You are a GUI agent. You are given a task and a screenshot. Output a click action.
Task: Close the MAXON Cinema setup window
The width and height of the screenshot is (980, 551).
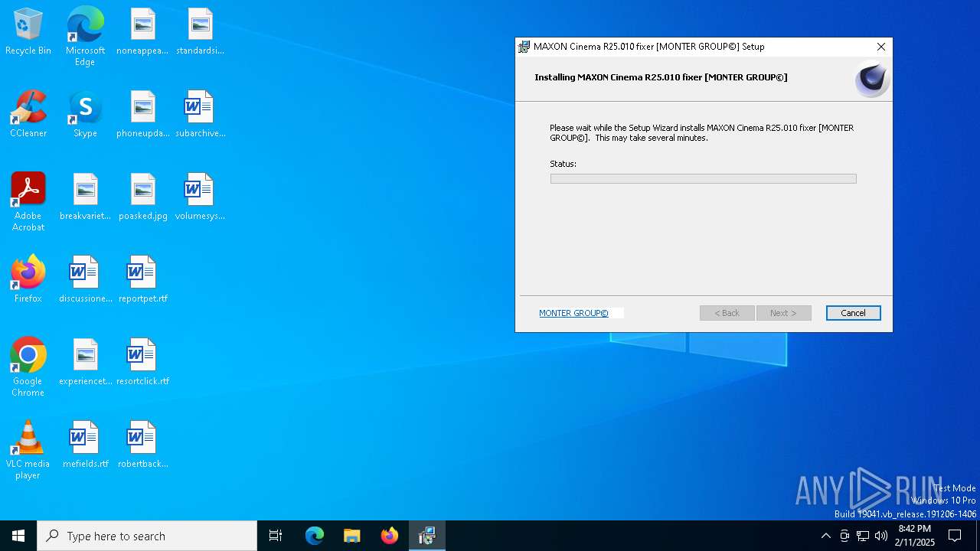[x=881, y=47]
